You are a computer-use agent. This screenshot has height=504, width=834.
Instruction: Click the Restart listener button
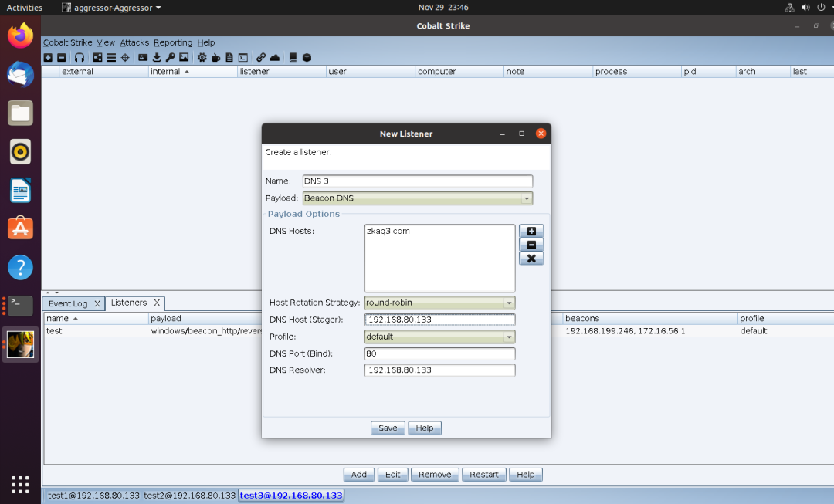point(484,475)
